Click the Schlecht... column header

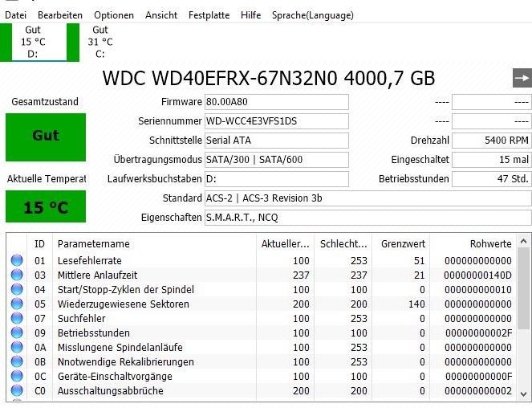click(343, 244)
